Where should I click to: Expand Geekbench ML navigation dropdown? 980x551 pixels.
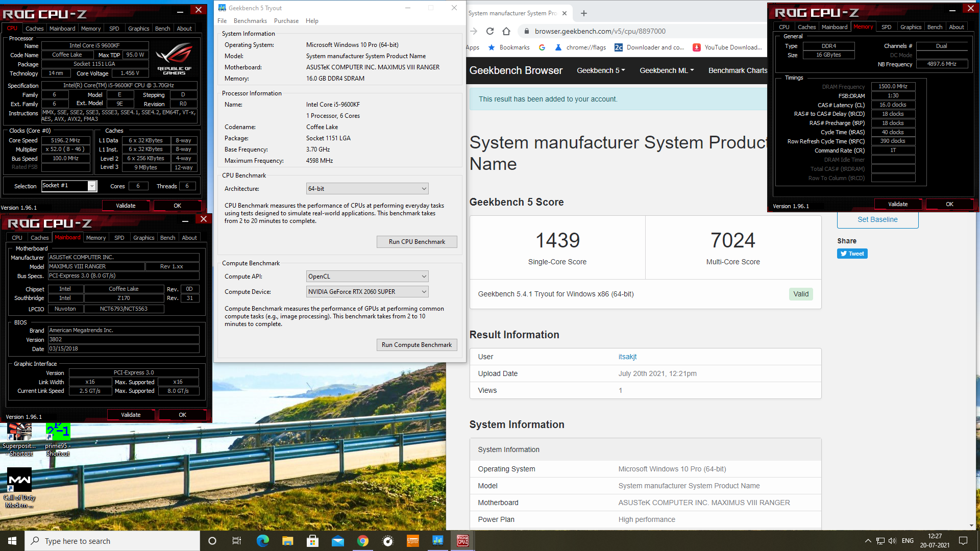pos(667,70)
